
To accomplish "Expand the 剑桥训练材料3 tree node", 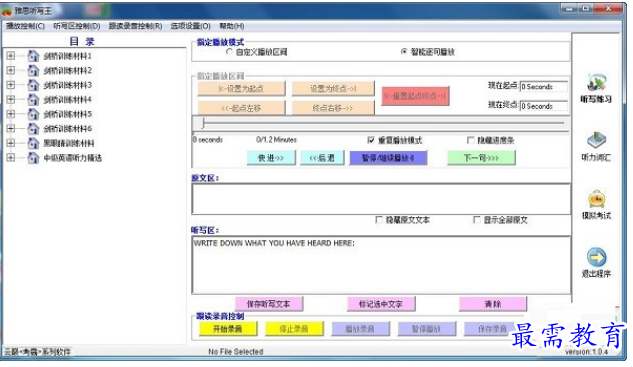I will pos(11,85).
